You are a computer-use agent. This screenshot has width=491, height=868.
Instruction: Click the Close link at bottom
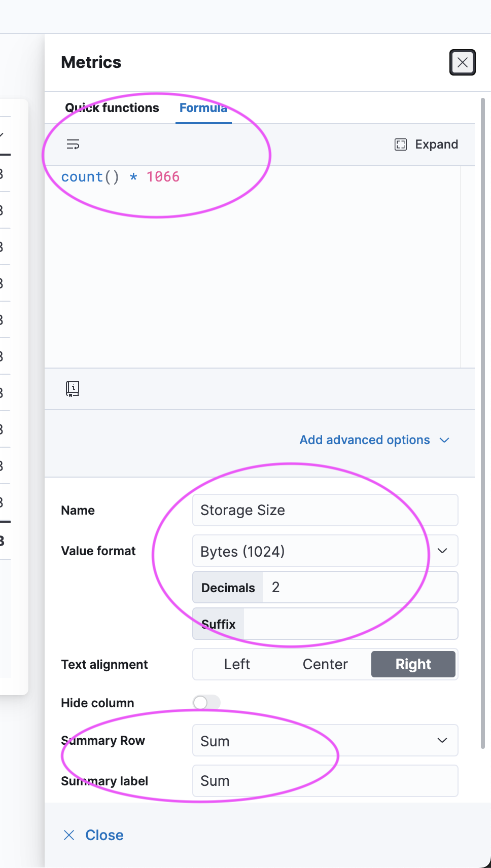click(104, 835)
